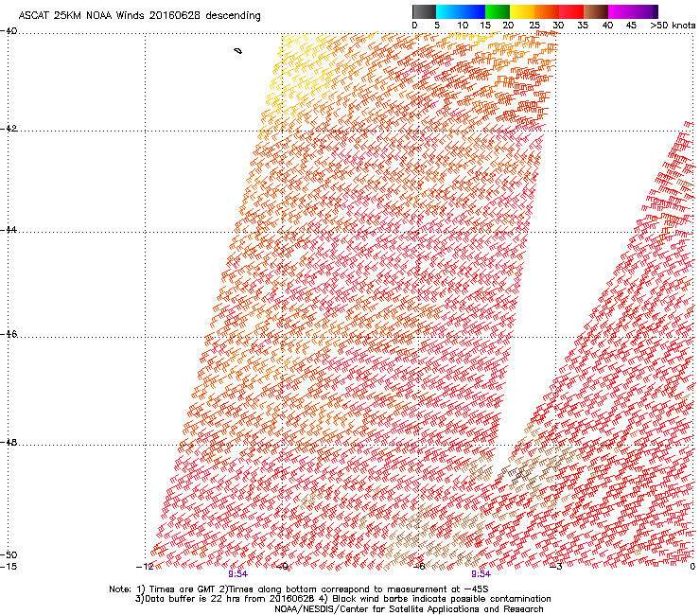Click the '-15' longitude axis label
The width and height of the screenshot is (700, 615).
[x=9, y=567]
